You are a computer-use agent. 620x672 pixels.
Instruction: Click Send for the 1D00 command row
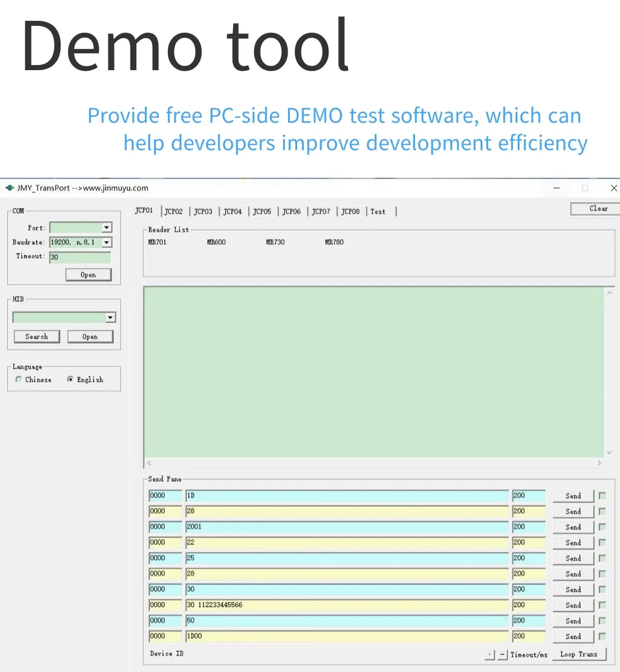[573, 637]
